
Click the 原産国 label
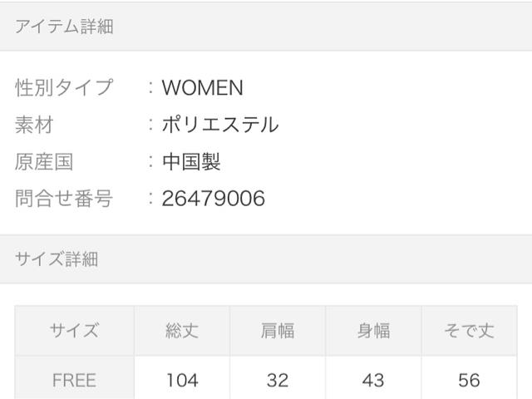pos(44,161)
